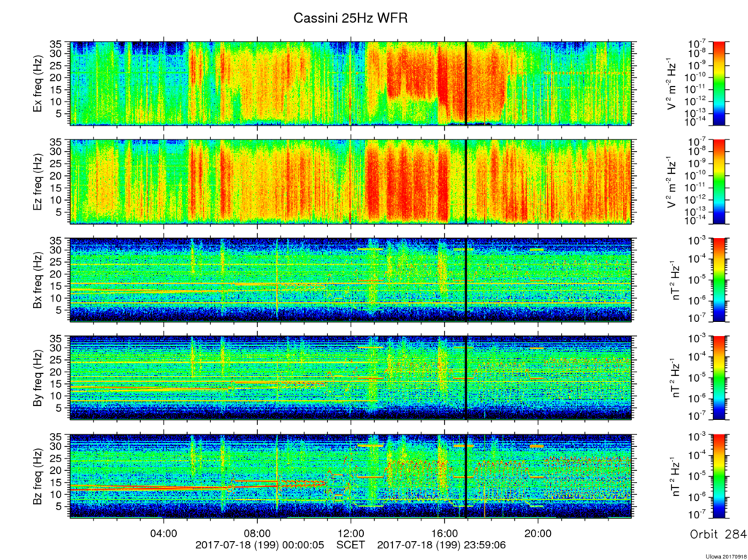
Task: Select the Bx spectrogram panel
Action: [351, 280]
